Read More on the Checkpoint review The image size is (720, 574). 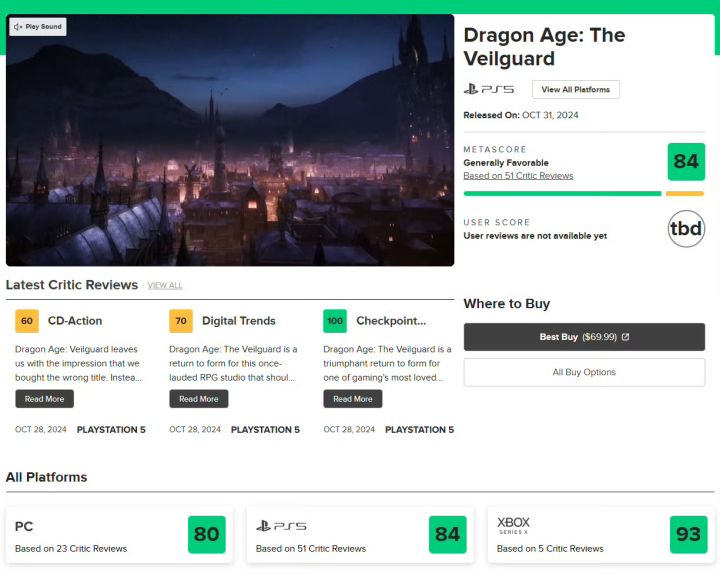coord(352,399)
